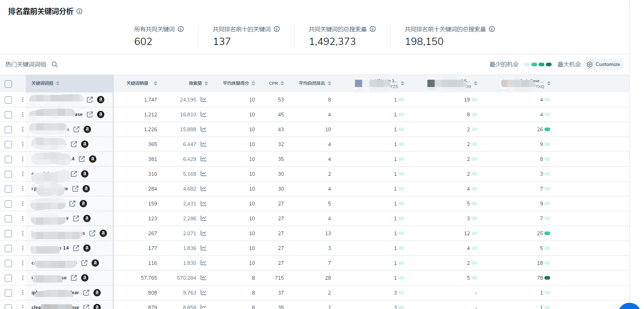
Task: Click opportunity indicator beside rank 26
Action: click(547, 129)
